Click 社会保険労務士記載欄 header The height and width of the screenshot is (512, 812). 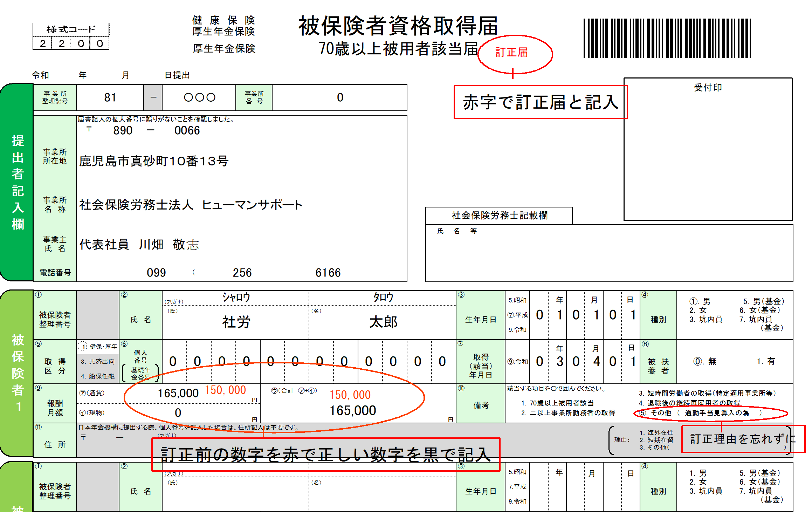(x=499, y=216)
